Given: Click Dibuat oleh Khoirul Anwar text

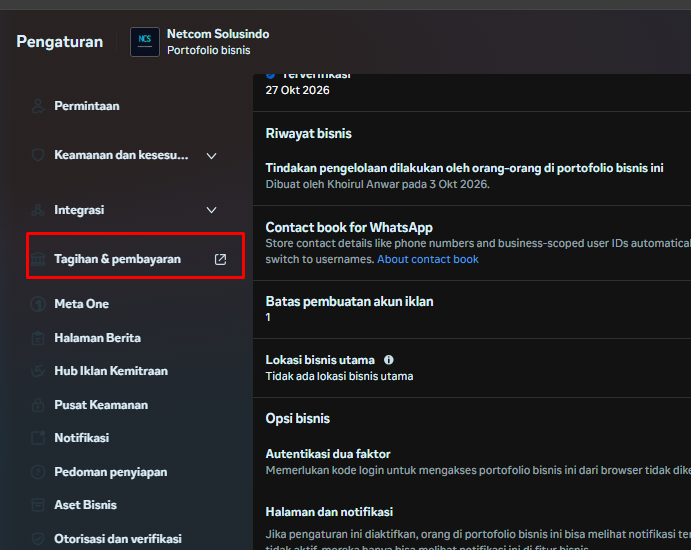Looking at the screenshot, I should pos(377,184).
